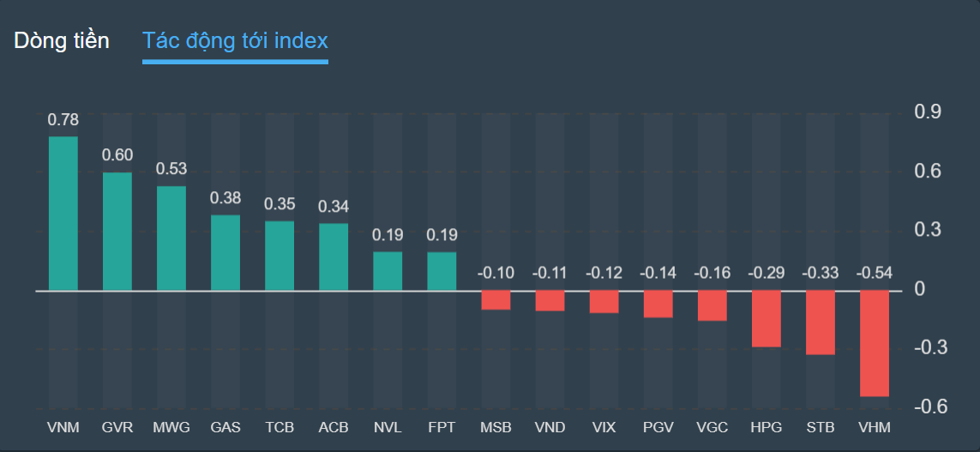
Task: Click the GAS bar
Action: tap(225, 253)
